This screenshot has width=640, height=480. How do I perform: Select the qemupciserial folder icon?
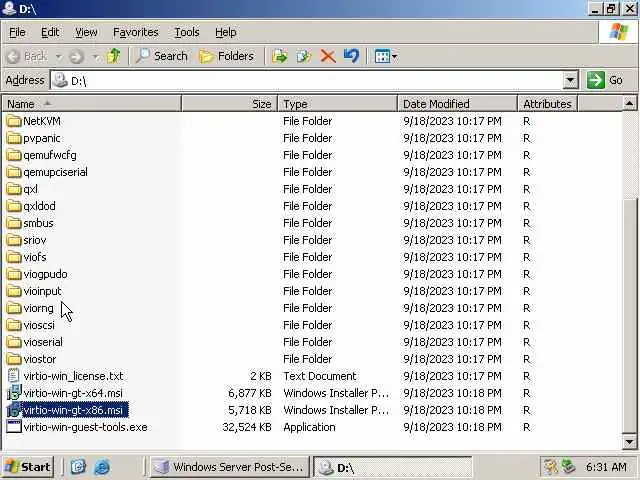(x=14, y=172)
